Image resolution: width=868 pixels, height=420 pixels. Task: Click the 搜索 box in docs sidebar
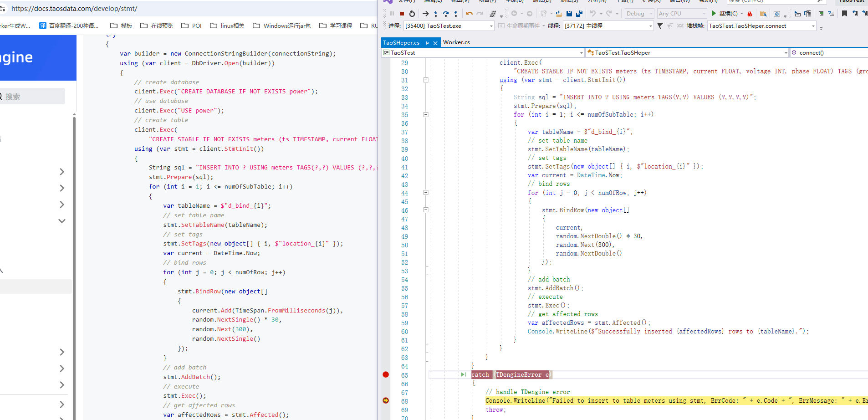click(33, 97)
